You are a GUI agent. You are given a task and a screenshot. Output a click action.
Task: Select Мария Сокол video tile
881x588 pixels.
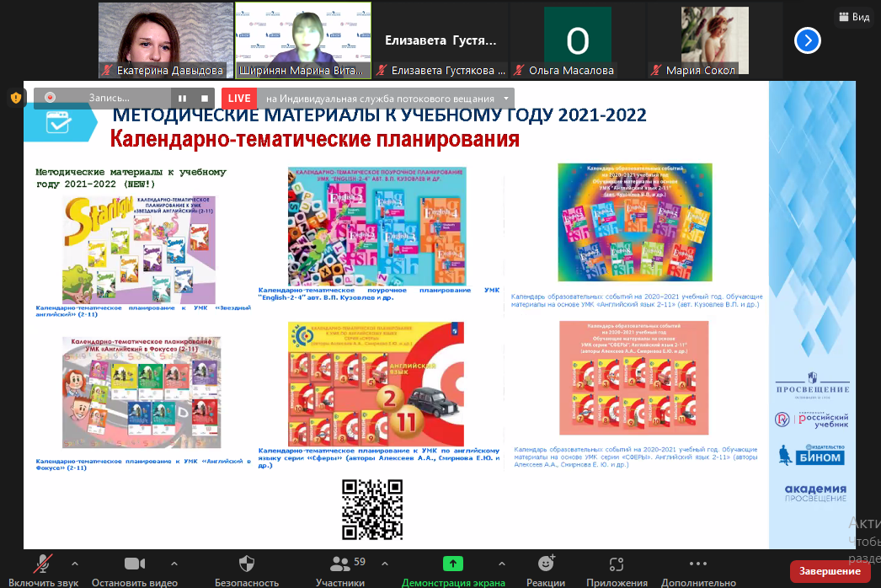coord(715,40)
